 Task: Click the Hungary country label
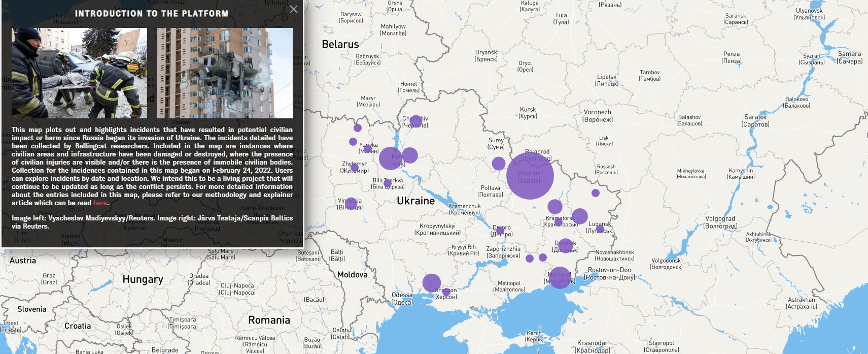tap(143, 279)
